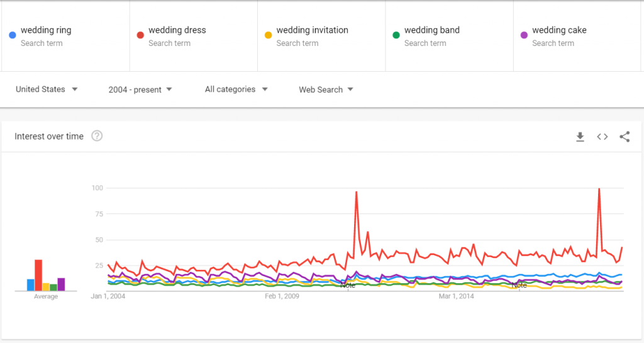Open the embed code icon

tap(602, 137)
